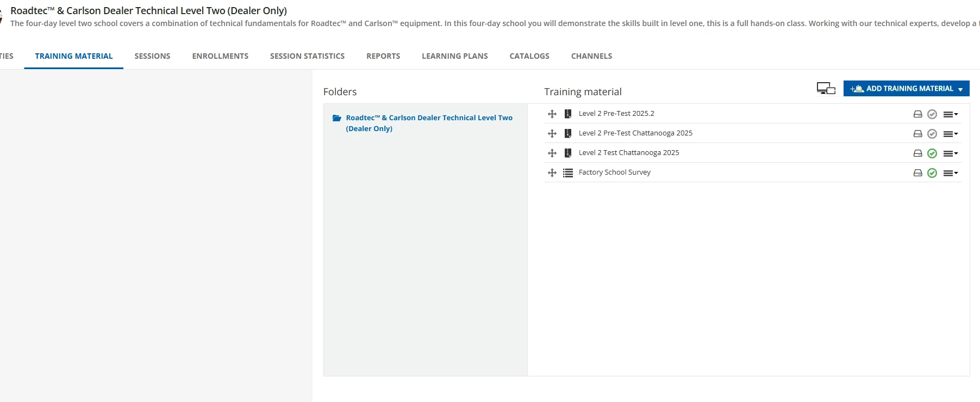Toggle the grey checkmark for Level 2 Pre-Test 2025.2

tap(932, 114)
